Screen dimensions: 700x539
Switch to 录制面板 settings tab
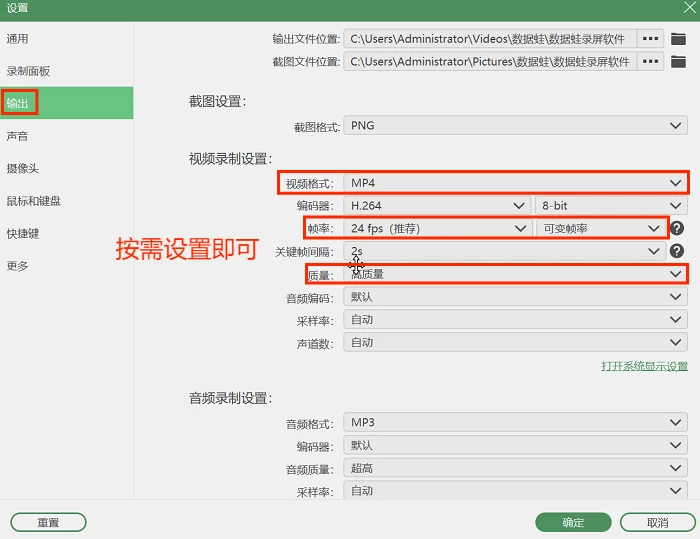[67, 71]
